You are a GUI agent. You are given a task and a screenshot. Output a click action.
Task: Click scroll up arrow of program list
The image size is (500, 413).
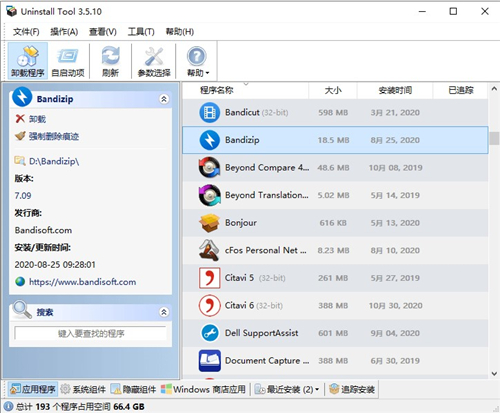(494, 89)
